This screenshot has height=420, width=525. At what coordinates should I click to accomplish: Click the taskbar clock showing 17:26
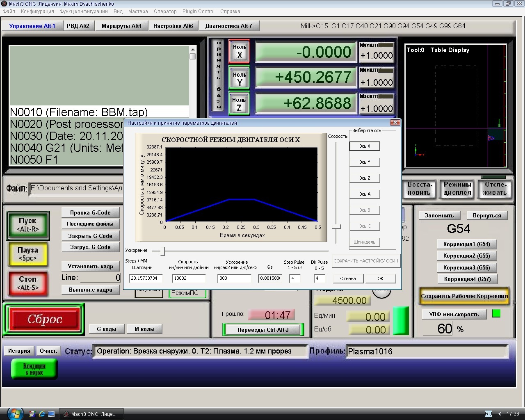click(x=513, y=414)
